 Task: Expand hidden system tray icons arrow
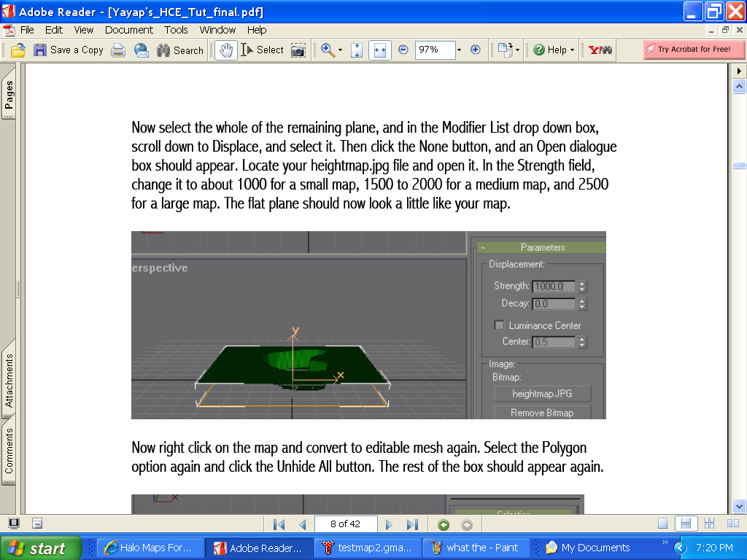[x=680, y=548]
